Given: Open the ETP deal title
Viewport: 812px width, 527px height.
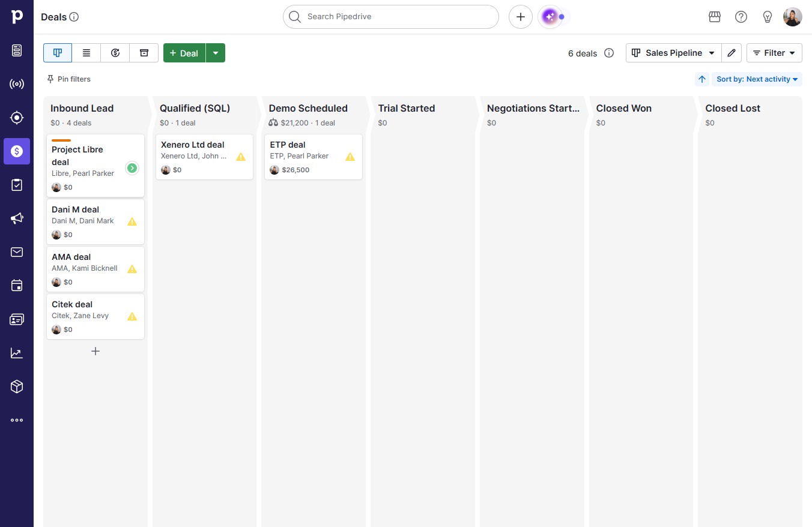Looking at the screenshot, I should pyautogui.click(x=288, y=145).
